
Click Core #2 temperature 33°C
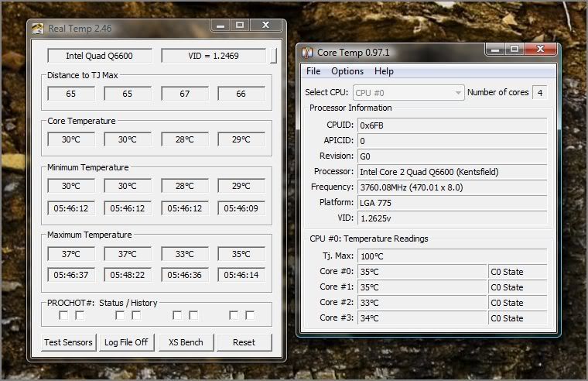[x=422, y=303]
